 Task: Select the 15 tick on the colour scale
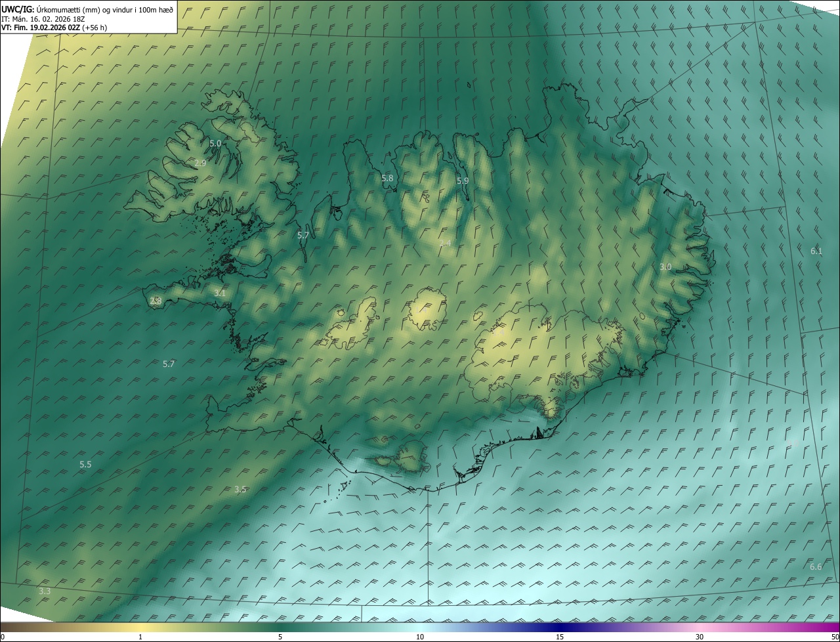point(560,637)
